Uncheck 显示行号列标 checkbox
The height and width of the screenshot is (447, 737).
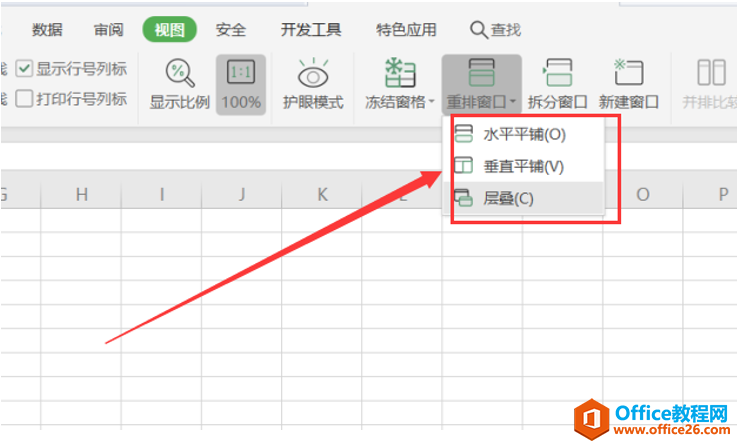coord(24,69)
